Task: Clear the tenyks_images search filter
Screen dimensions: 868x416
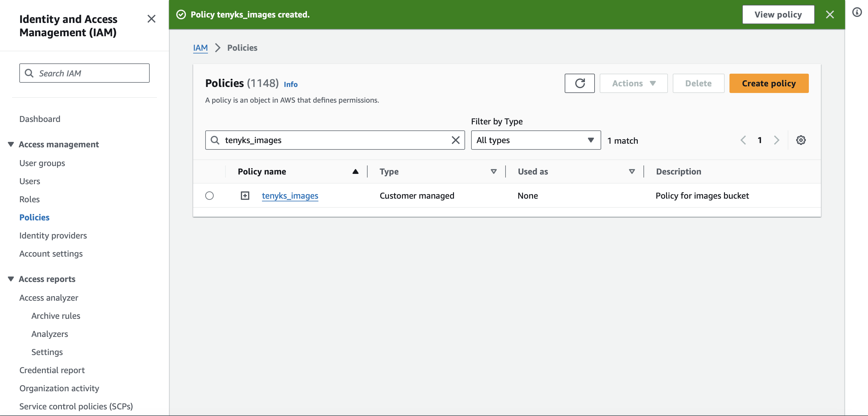Action: click(455, 140)
